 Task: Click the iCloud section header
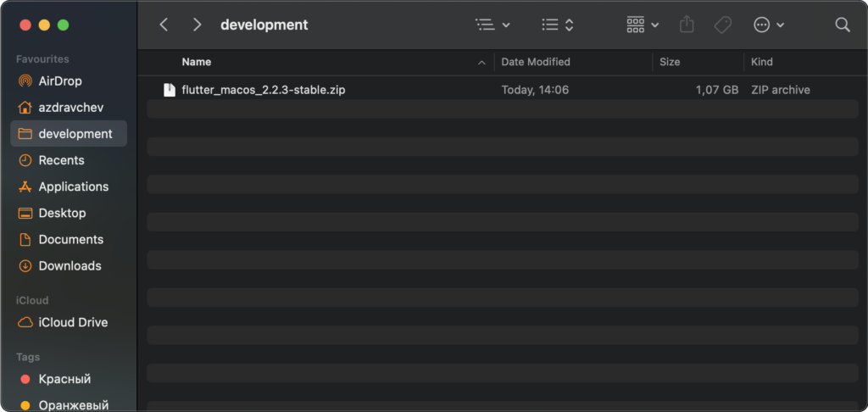click(32, 300)
